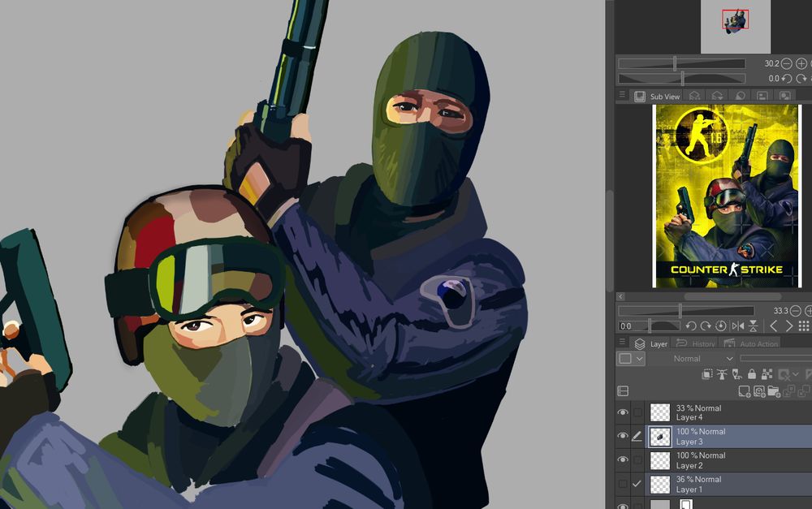Rotate Sub View image right

point(706,326)
